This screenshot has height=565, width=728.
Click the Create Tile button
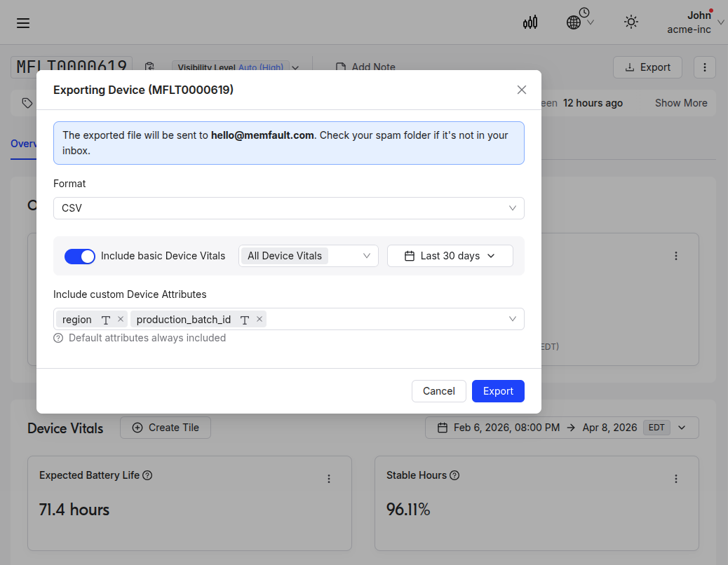[166, 428]
